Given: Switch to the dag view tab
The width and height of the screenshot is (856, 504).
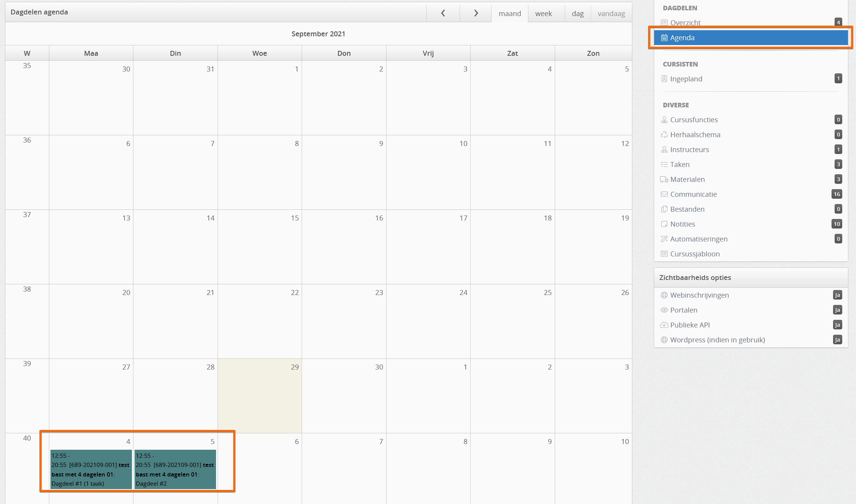Looking at the screenshot, I should (577, 14).
